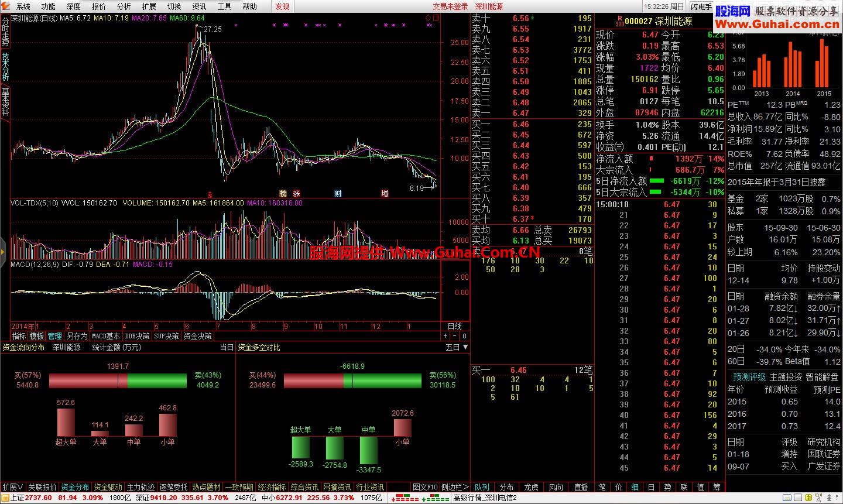
Task: Click the 发现 button in menu bar
Action: (282, 6)
